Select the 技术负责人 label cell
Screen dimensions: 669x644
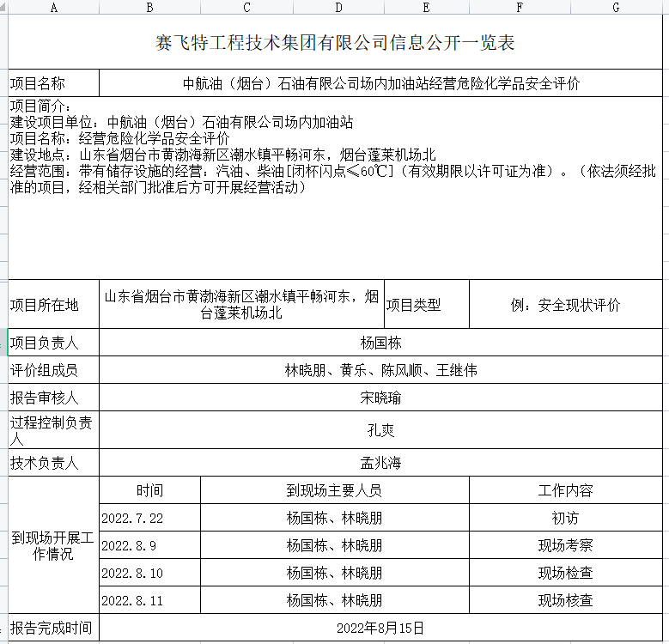pyautogui.click(x=54, y=462)
